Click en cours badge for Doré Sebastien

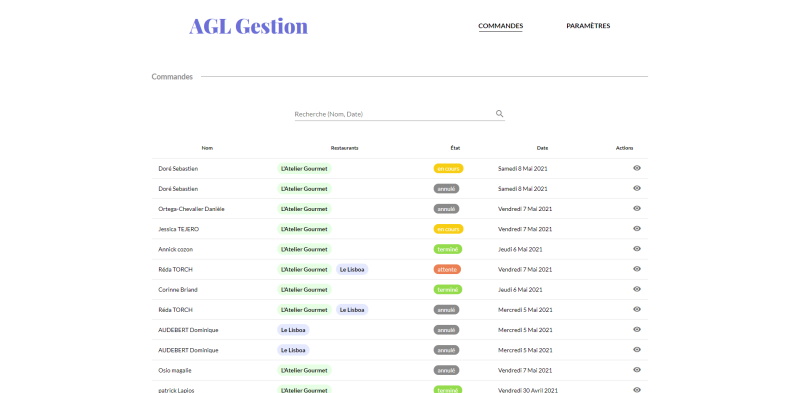click(x=448, y=168)
